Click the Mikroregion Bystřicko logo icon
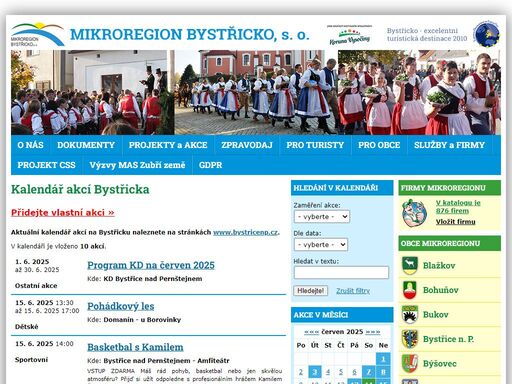 tap(37, 35)
